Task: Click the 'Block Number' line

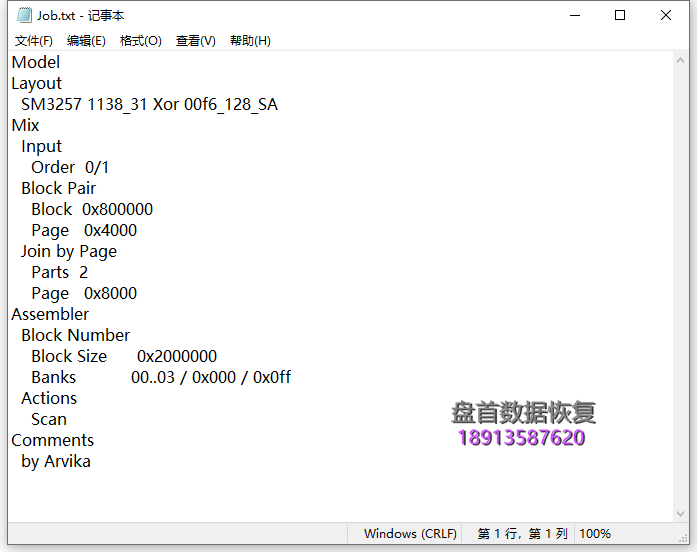Action: click(76, 335)
